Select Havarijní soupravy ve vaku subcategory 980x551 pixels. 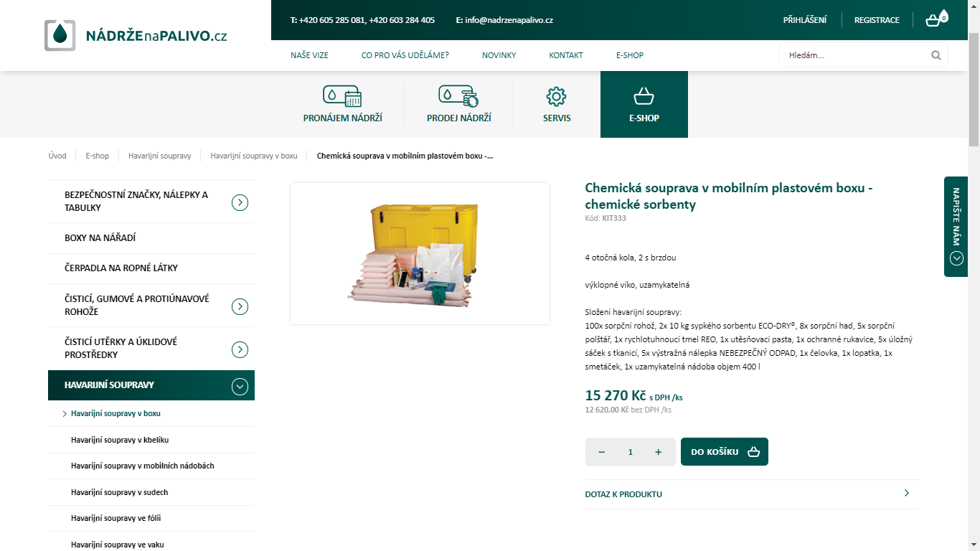[x=118, y=545]
